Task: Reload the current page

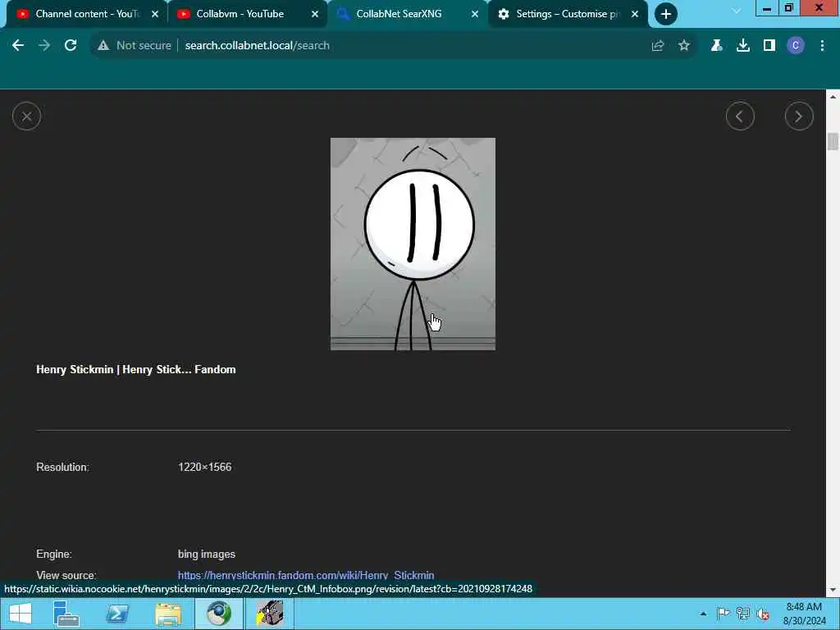Action: [71, 46]
